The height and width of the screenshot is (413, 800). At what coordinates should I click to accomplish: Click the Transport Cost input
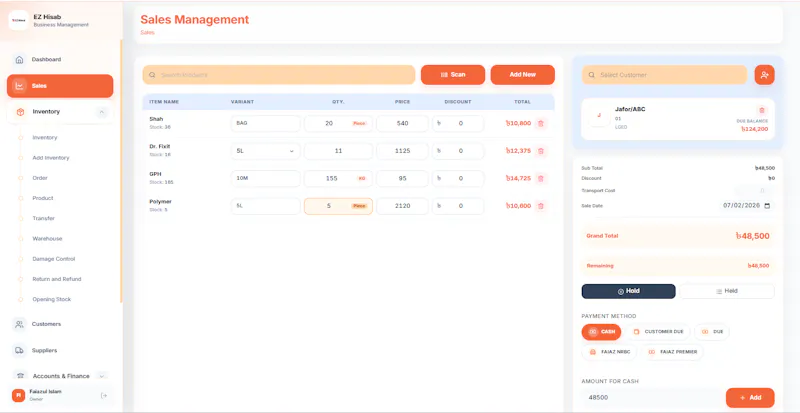coord(754,191)
